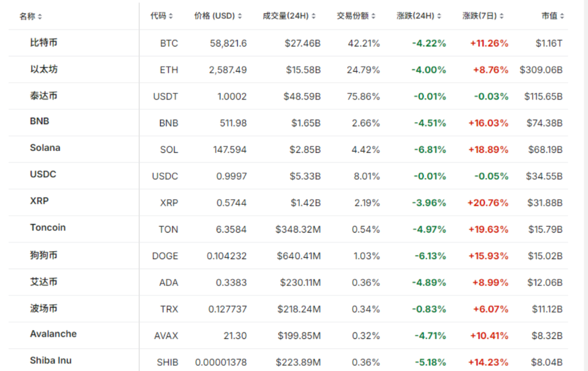This screenshot has width=588, height=371.
Task: Select the ADA ticker code
Action: [169, 283]
